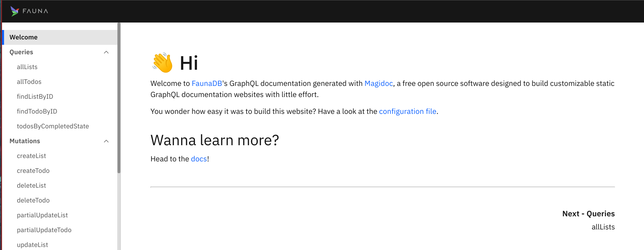Open the partialUpdateTodo mutation page
This screenshot has width=644, height=250.
(44, 230)
